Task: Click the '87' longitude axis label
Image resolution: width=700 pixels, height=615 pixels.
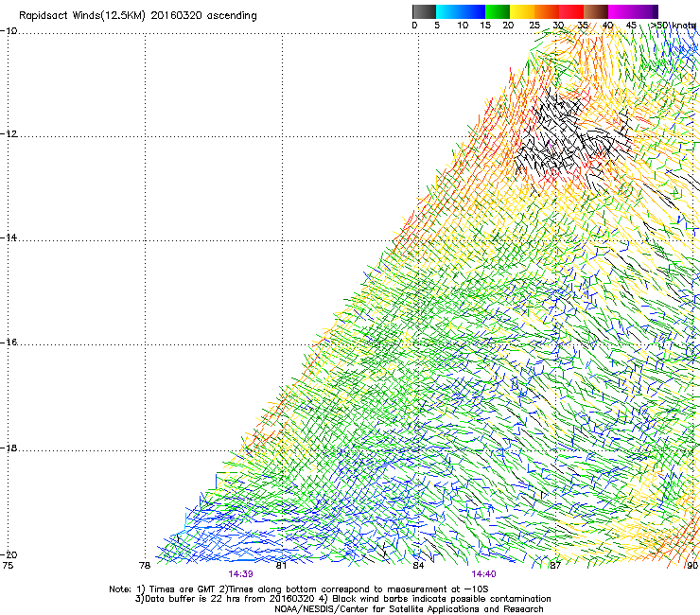Action: (x=555, y=566)
